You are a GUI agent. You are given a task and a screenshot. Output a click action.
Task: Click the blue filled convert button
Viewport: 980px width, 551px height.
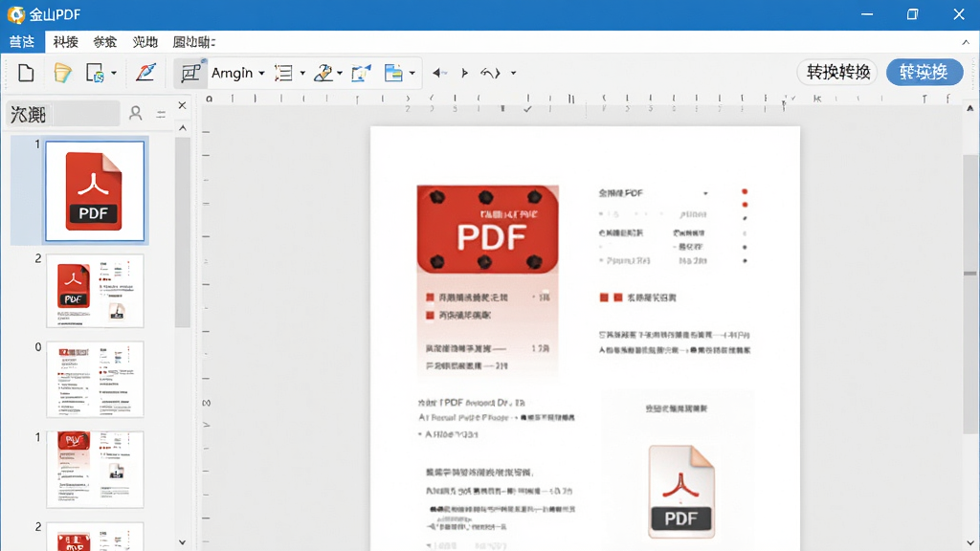pyautogui.click(x=924, y=73)
